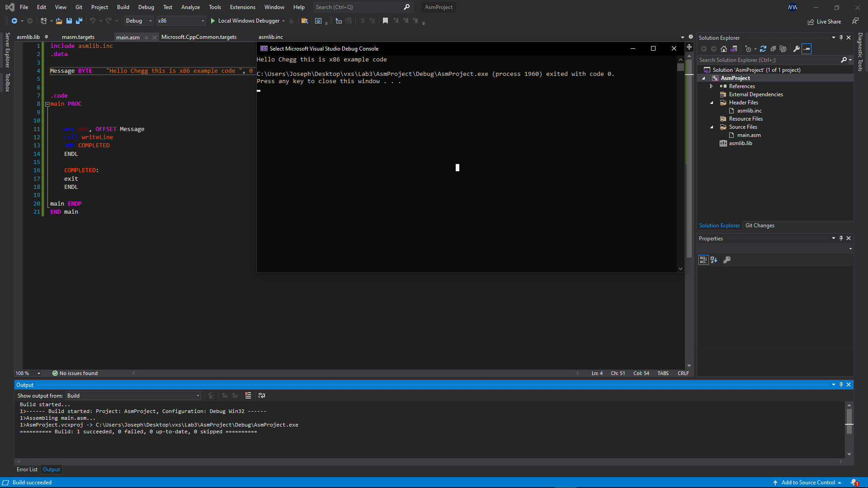Expand the Header Files folder in Solution Explorer

(712, 103)
